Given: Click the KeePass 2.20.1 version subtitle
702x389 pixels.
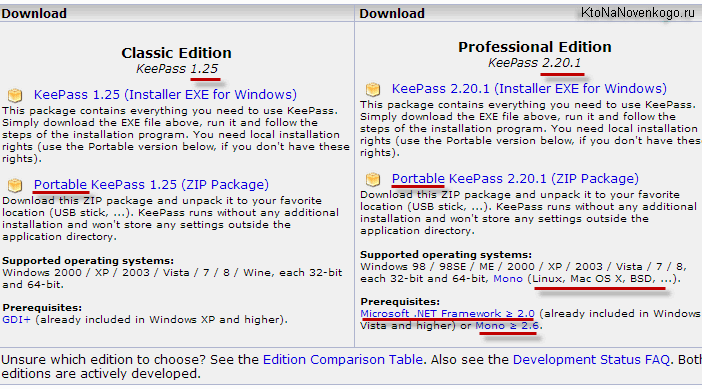Looking at the screenshot, I should tap(534, 63).
